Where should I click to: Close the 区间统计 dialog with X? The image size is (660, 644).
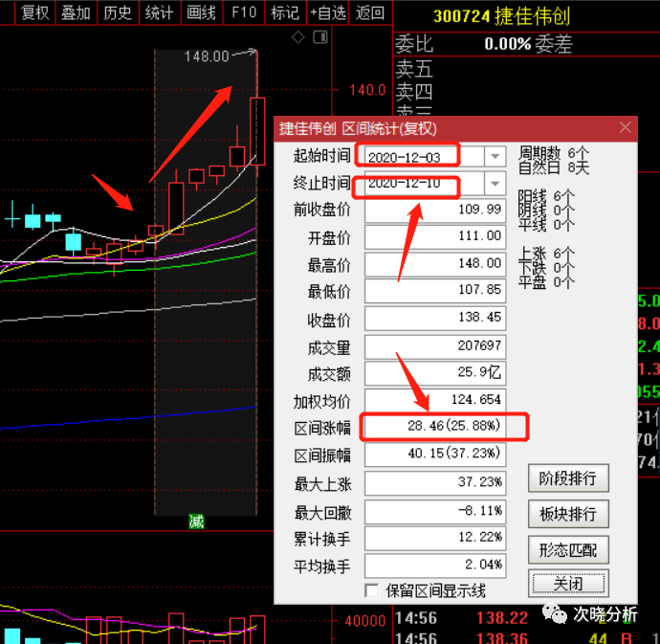(625, 127)
